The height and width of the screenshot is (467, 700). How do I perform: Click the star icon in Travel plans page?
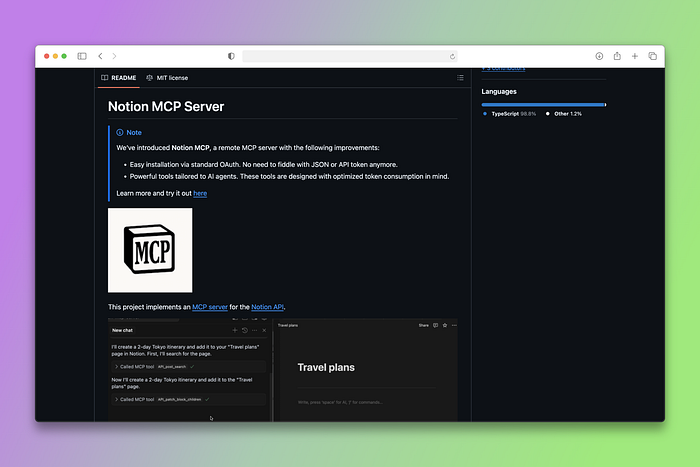point(445,325)
